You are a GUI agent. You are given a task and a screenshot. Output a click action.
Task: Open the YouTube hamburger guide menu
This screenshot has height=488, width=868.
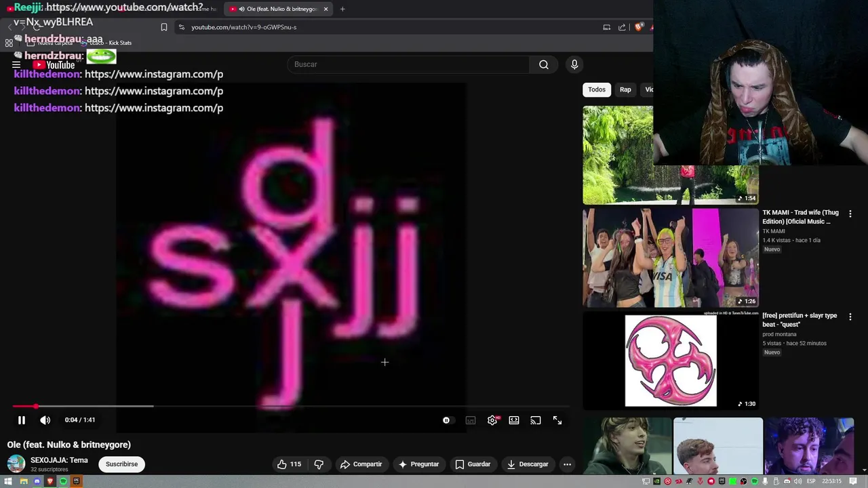coord(16,65)
